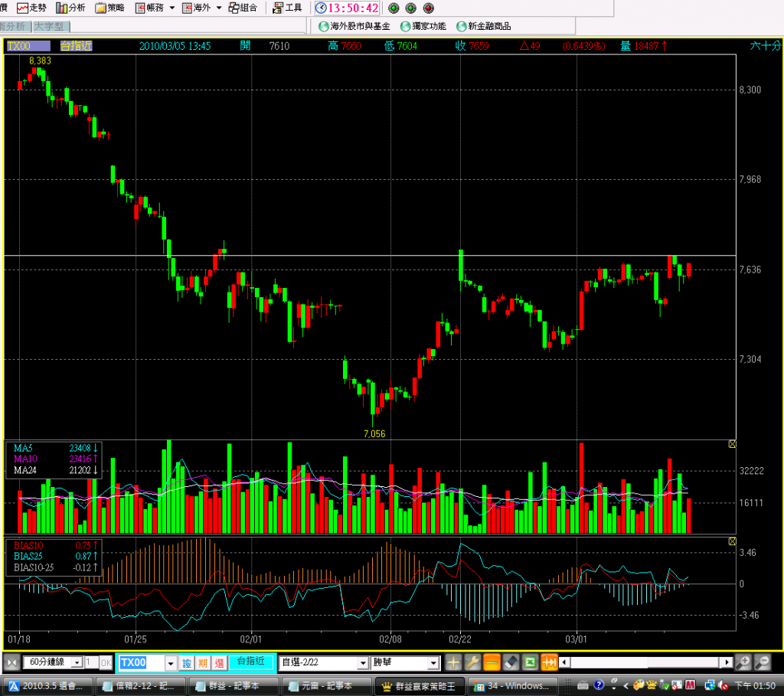Zoom out of the chart
The image size is (784, 696).
(763, 663)
